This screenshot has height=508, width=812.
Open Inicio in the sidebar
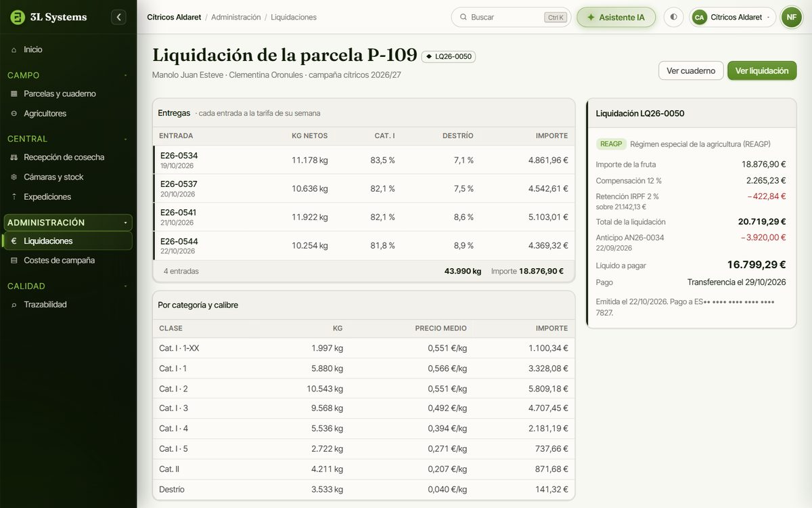click(68, 49)
